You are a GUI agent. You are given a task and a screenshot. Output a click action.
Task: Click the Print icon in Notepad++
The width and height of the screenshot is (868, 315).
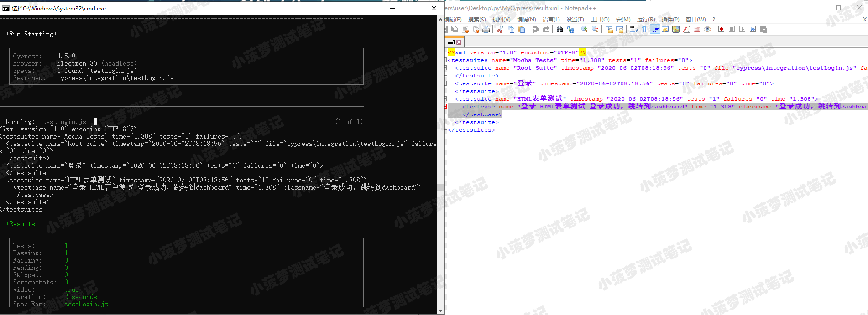pos(486,29)
